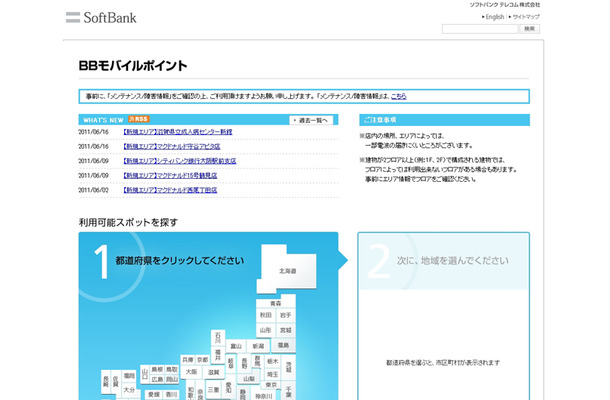Open the 滋賀県立成人病センター新館 news link
610x400 pixels.
point(177,132)
